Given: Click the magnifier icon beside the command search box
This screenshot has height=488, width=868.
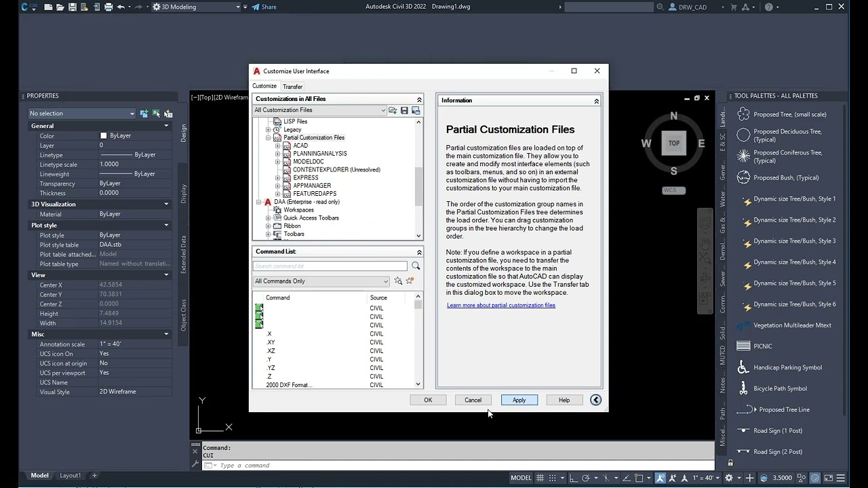Looking at the screenshot, I should point(416,266).
